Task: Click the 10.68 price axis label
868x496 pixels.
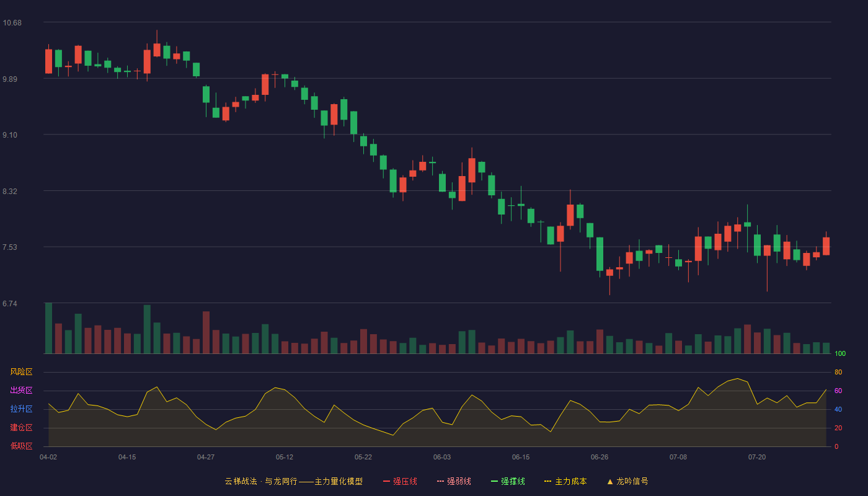Action: 12,23
